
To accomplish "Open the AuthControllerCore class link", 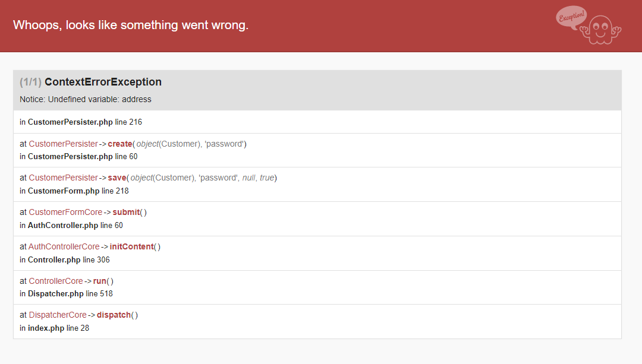I will point(64,246).
